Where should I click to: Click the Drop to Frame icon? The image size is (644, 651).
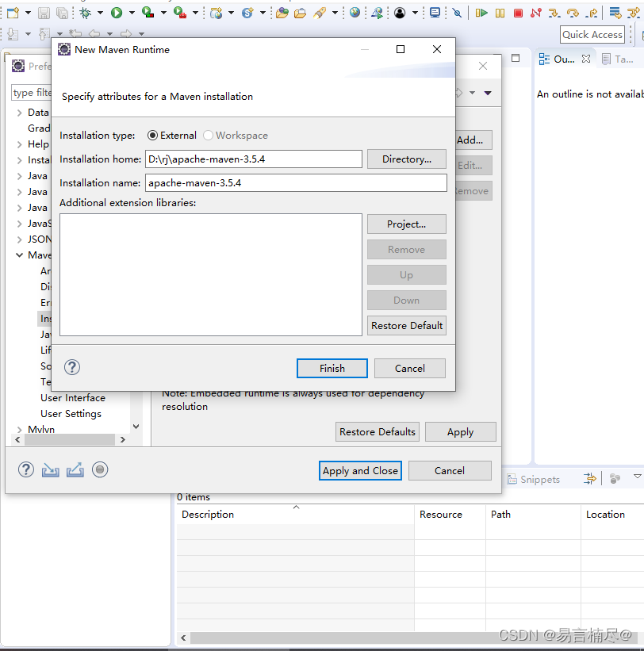click(x=615, y=13)
